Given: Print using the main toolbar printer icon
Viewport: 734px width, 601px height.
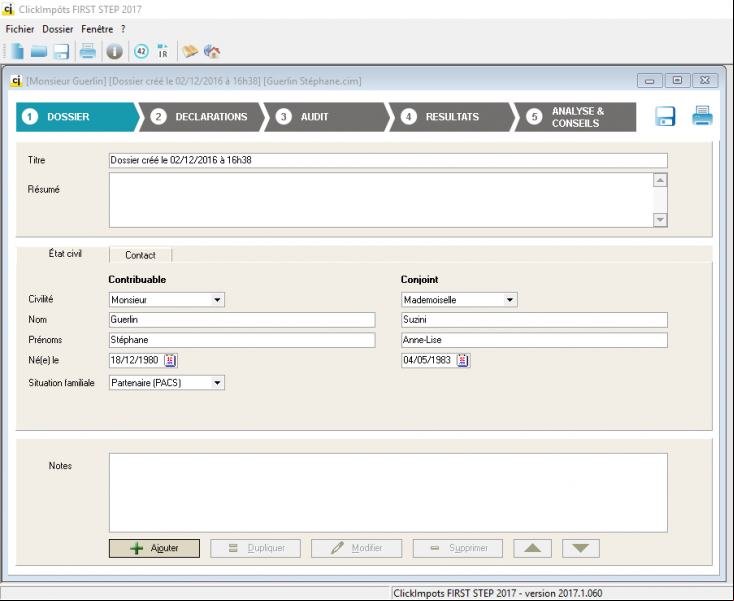Looking at the screenshot, I should (x=88, y=51).
